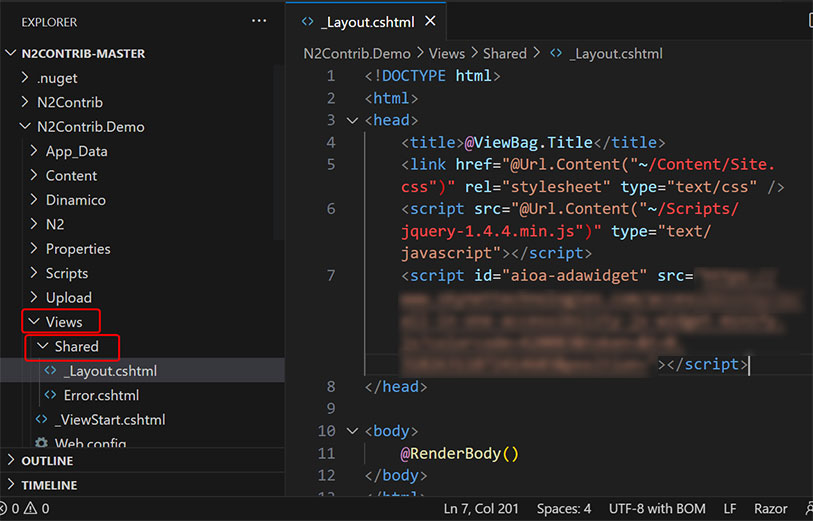Expand the OUTLINE section
Image resolution: width=813 pixels, height=521 pixels.
pos(46,461)
